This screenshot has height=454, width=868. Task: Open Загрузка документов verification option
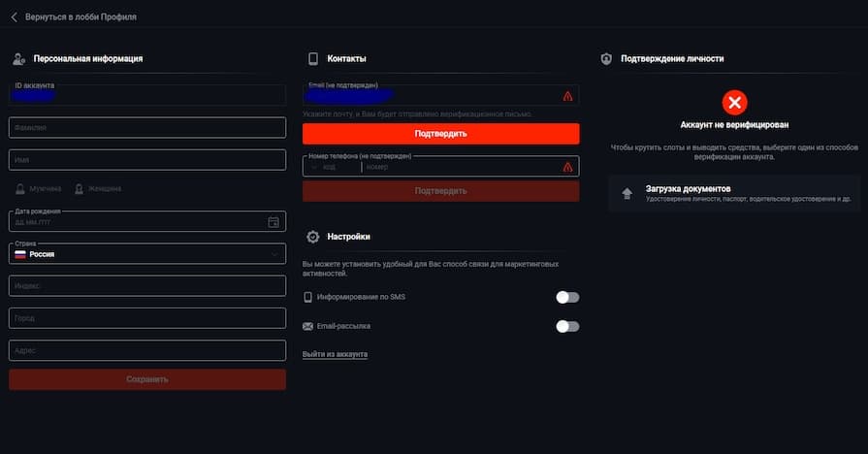734,193
